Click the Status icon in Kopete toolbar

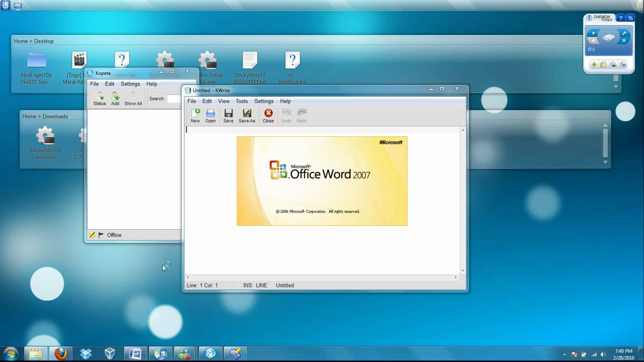tap(100, 96)
